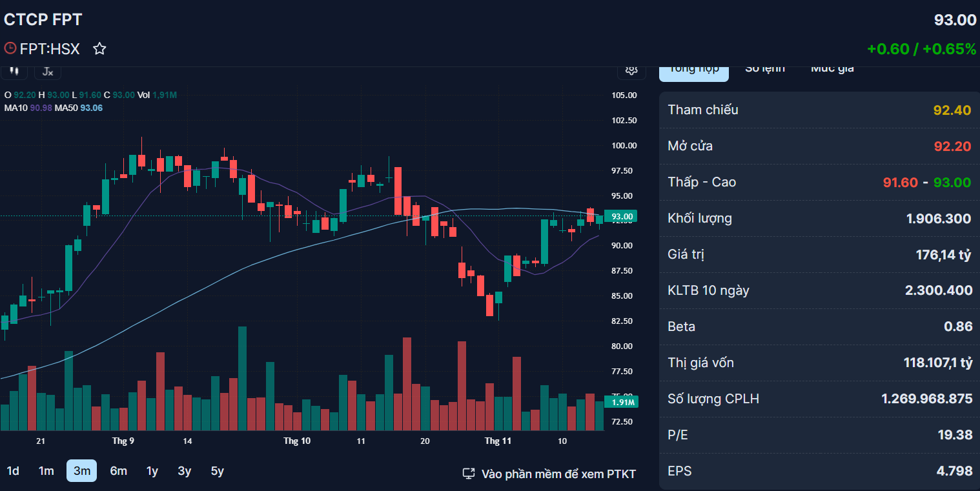This screenshot has width=980, height=491.
Task: Click the Tham chiếu value 92.40
Action: point(952,110)
